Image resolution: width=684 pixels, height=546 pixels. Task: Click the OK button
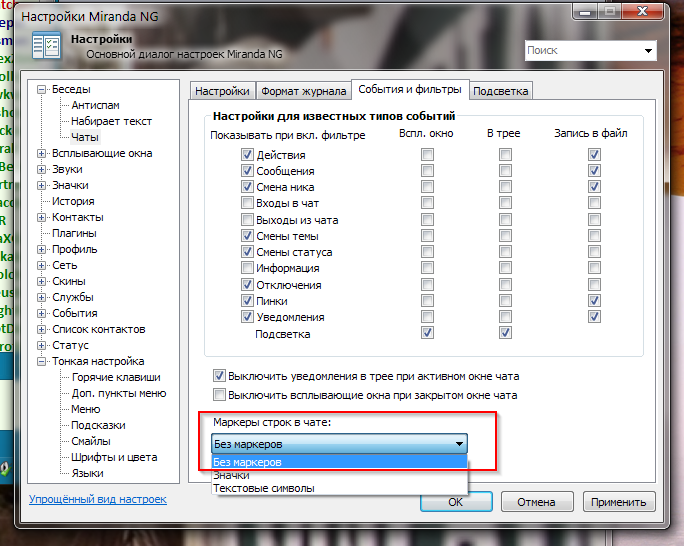pyautogui.click(x=456, y=502)
